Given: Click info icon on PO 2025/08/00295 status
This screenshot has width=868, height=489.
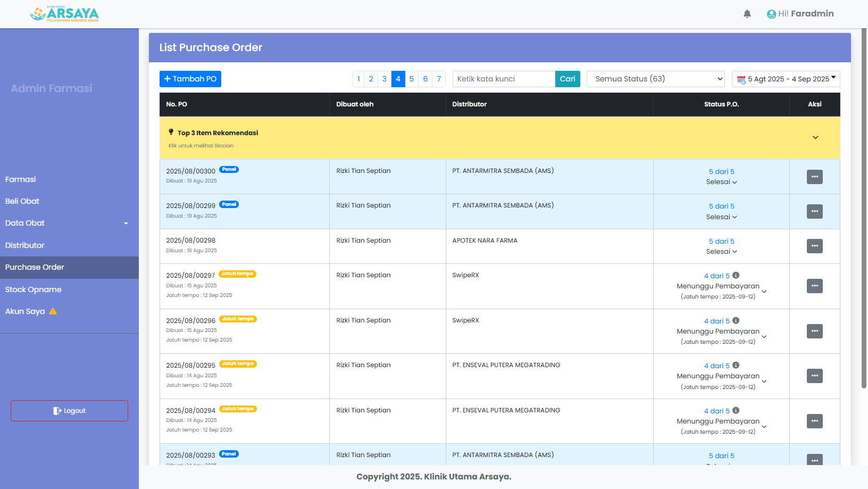Looking at the screenshot, I should click(736, 365).
